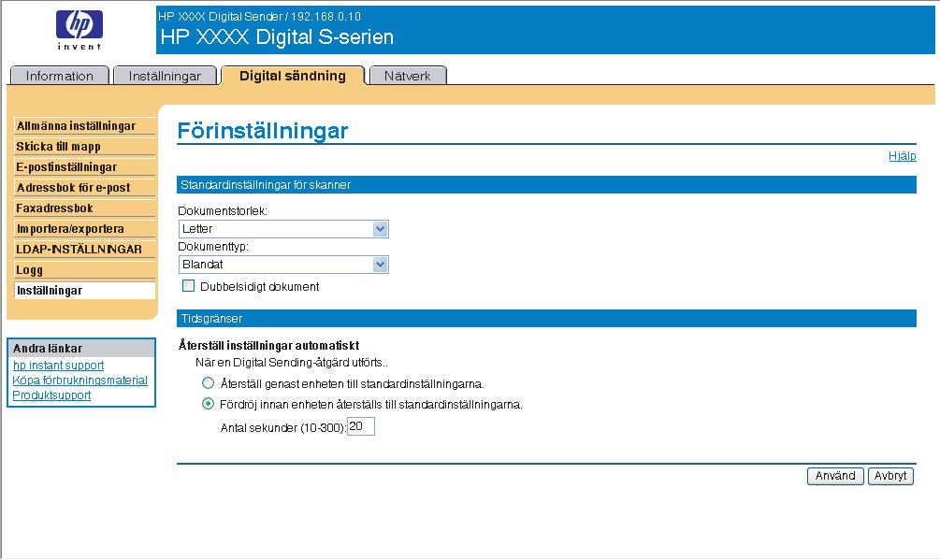Viewport: 940px width, 560px height.
Task: Go to Skicka till mapp
Action: coord(84,147)
